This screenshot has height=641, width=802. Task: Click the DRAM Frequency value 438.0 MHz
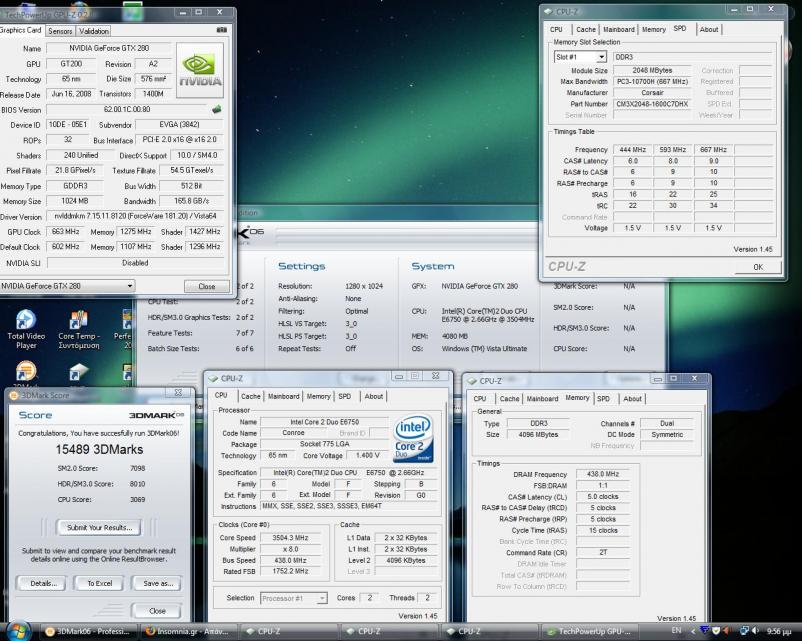point(603,474)
